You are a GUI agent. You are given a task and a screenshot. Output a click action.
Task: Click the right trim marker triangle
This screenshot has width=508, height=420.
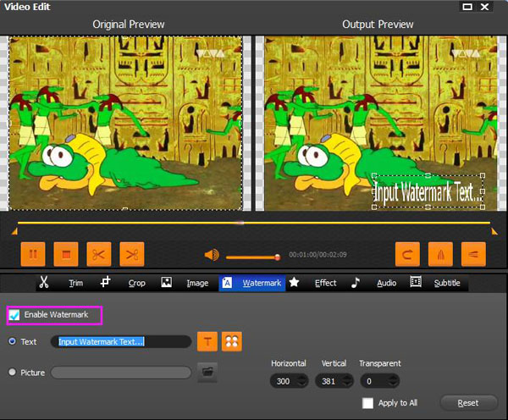(x=494, y=231)
